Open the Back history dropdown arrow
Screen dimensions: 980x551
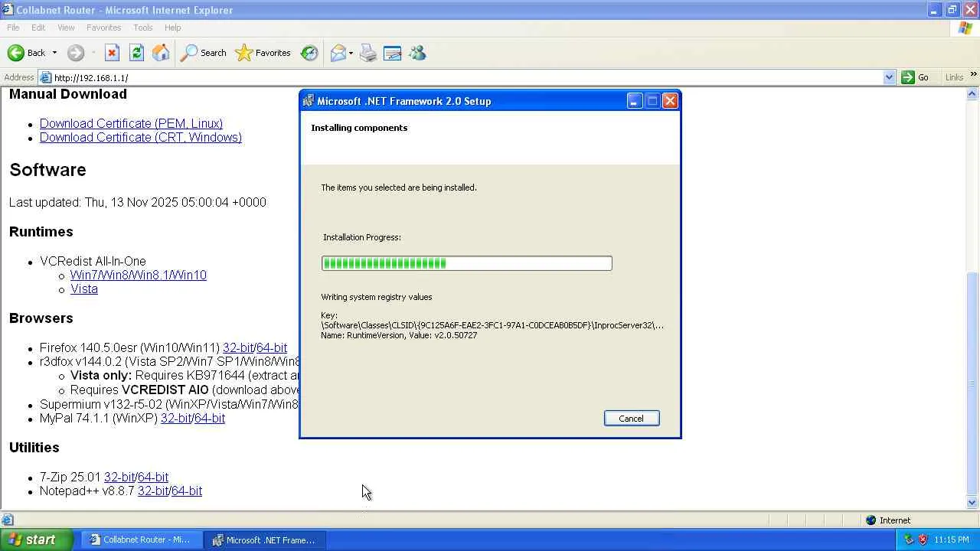tap(54, 53)
